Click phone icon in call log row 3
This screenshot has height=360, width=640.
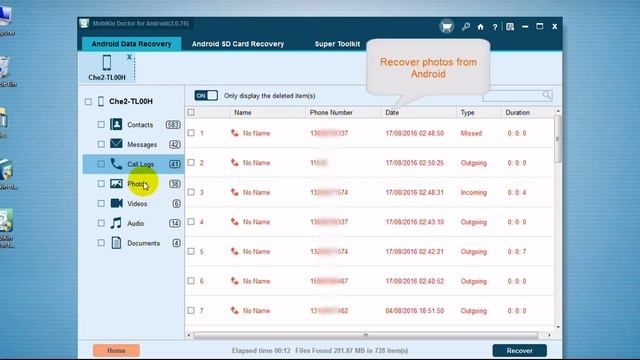tap(235, 192)
